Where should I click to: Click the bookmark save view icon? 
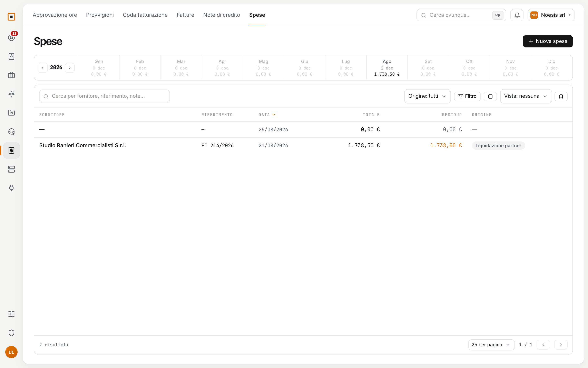(561, 96)
